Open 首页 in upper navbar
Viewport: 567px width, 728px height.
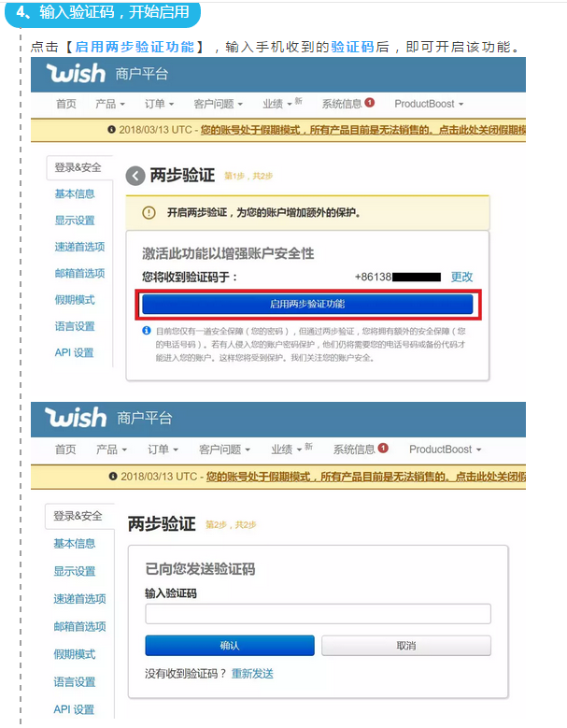pos(66,104)
